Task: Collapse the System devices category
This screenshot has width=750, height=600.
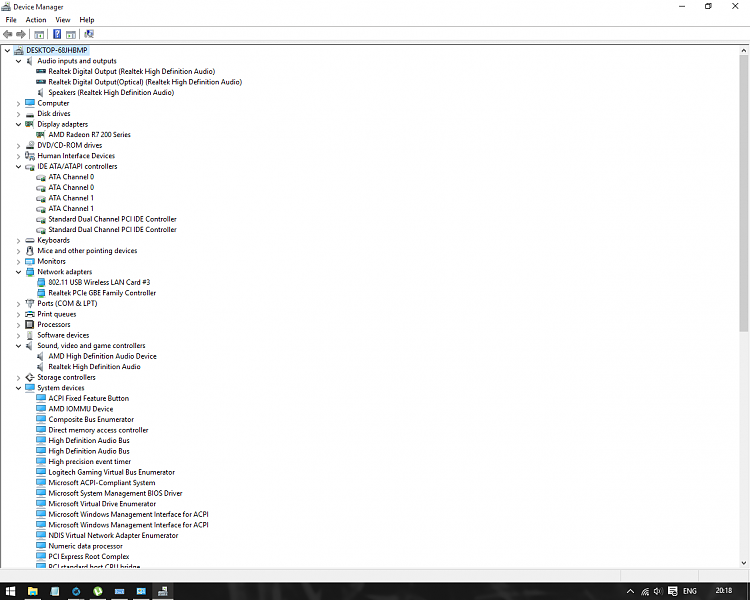Action: (18, 388)
